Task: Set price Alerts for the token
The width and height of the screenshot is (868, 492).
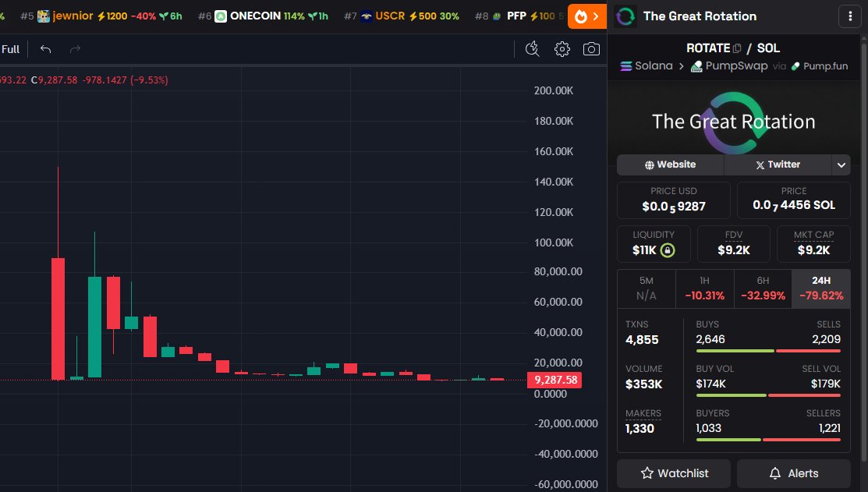Action: coord(793,473)
